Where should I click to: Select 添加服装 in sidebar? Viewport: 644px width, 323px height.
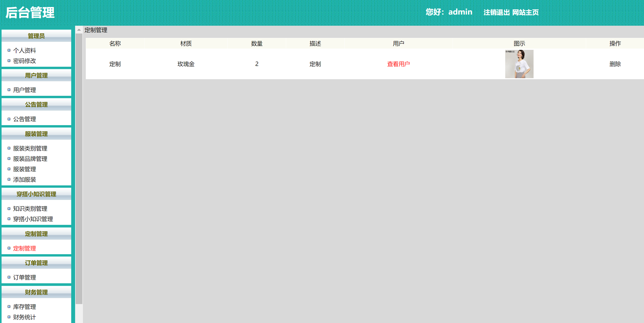coord(25,180)
